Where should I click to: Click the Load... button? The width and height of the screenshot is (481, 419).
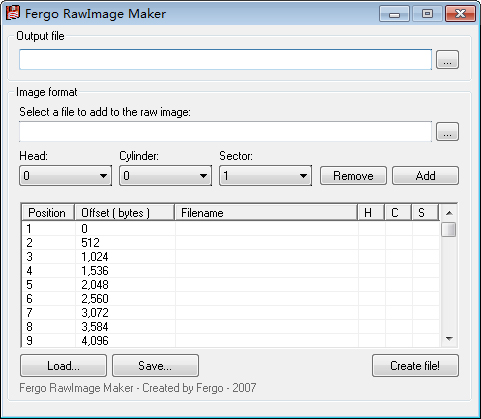[63, 366]
